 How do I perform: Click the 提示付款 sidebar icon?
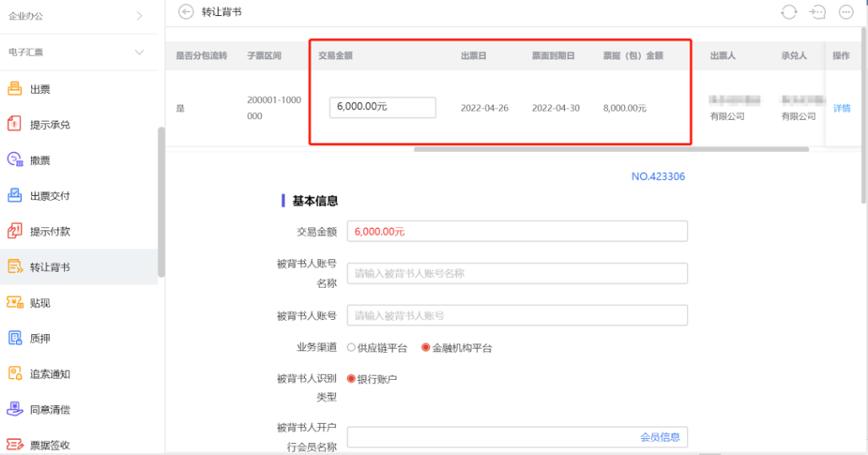pos(14,230)
